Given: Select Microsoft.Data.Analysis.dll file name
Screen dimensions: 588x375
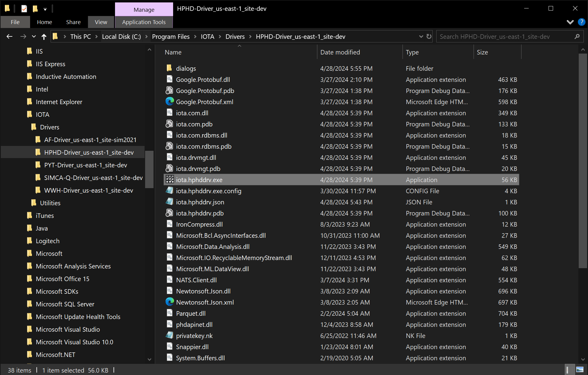Looking at the screenshot, I should (x=213, y=246).
